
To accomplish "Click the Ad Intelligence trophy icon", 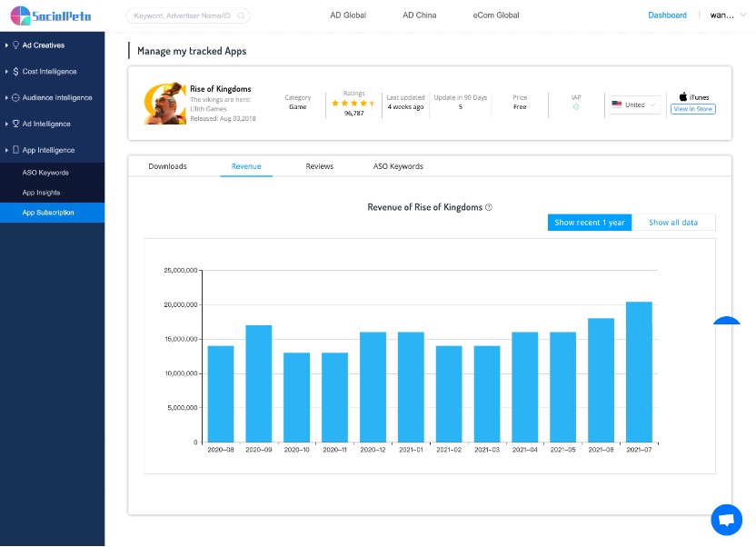I will click(16, 124).
